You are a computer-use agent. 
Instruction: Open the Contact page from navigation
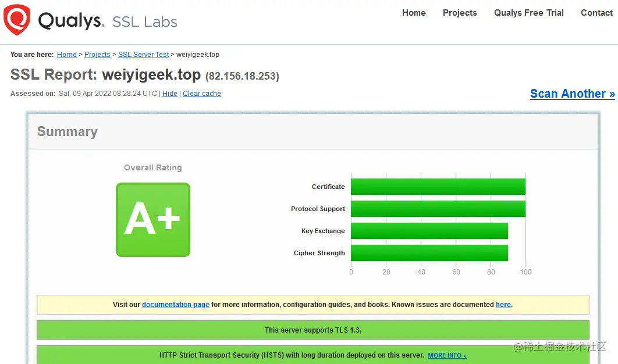tap(596, 12)
